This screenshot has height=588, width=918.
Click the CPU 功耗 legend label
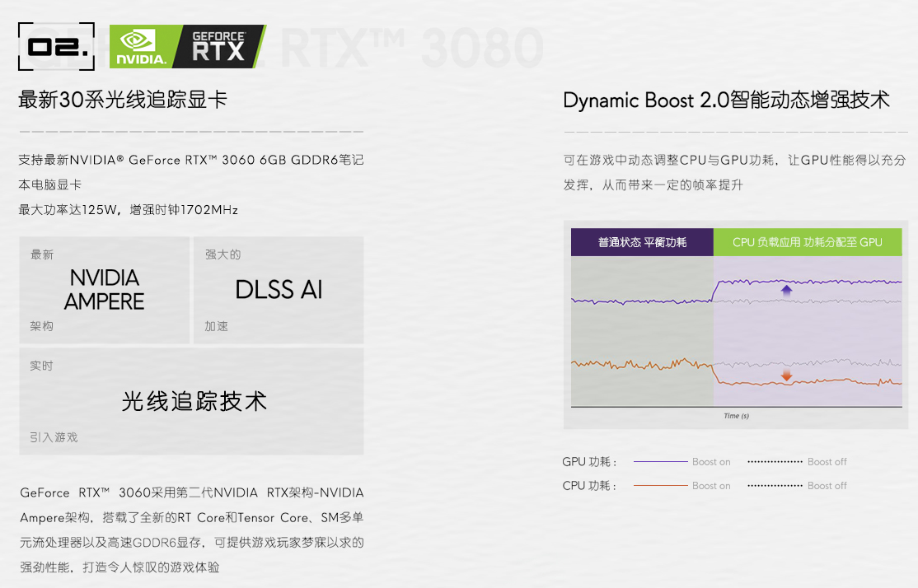(x=589, y=486)
